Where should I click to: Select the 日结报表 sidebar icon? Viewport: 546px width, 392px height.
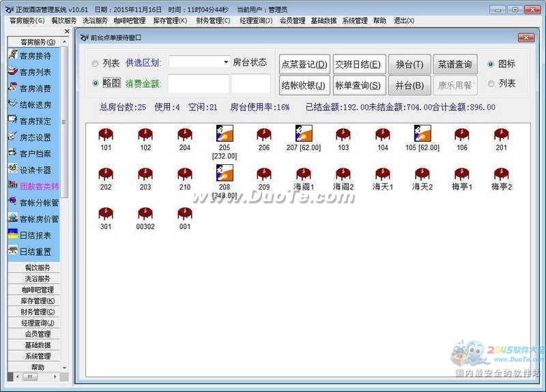point(13,235)
